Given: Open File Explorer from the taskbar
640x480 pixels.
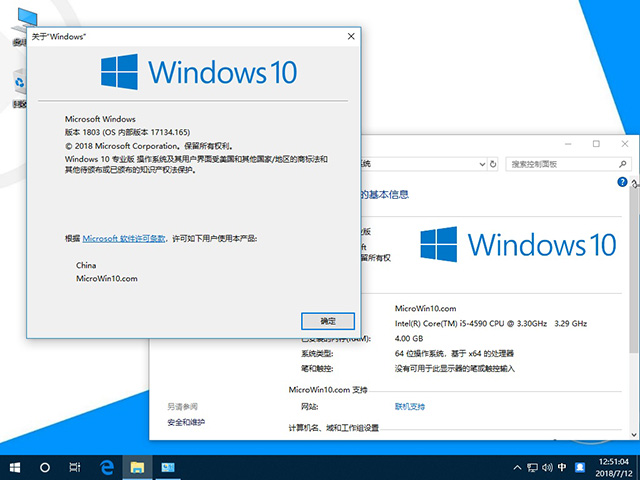Looking at the screenshot, I should pyautogui.click(x=137, y=467).
